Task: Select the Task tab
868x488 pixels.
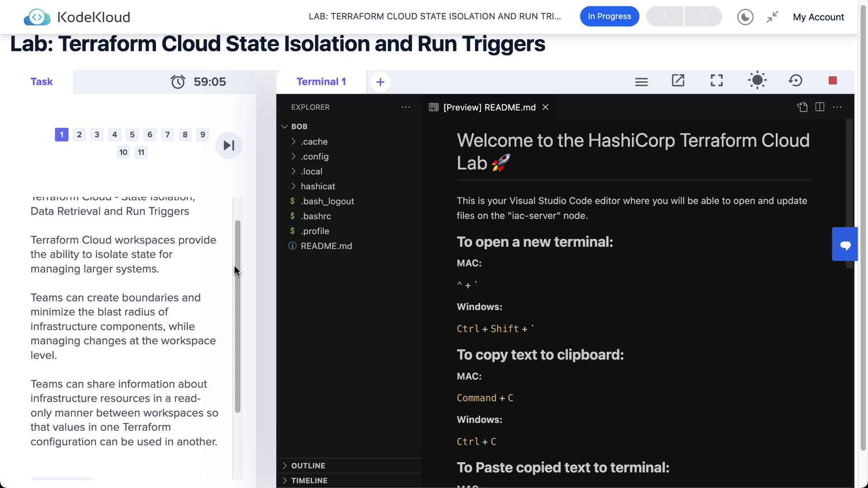Action: pyautogui.click(x=42, y=82)
